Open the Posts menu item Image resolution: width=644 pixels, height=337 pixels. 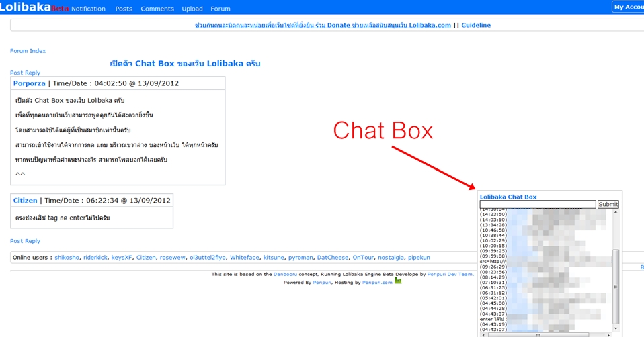click(124, 9)
